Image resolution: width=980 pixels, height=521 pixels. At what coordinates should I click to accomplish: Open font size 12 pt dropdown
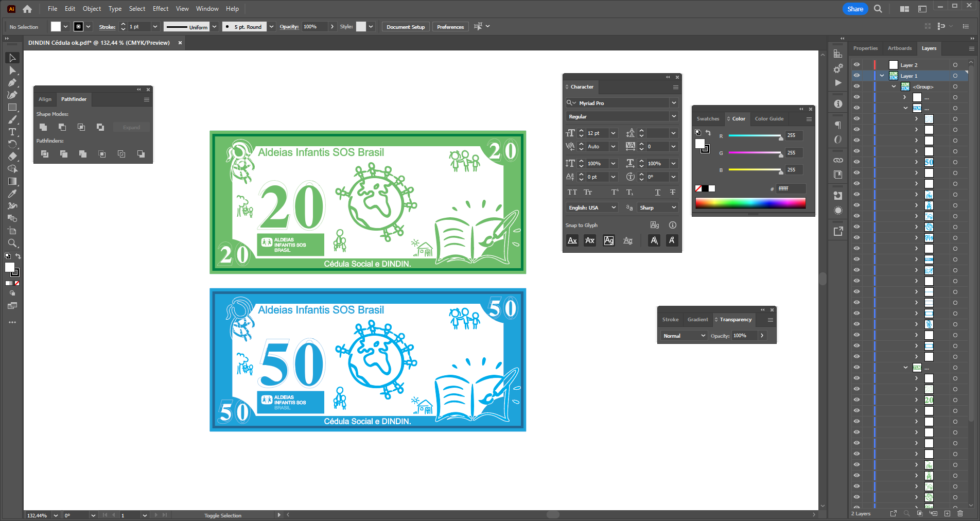614,133
